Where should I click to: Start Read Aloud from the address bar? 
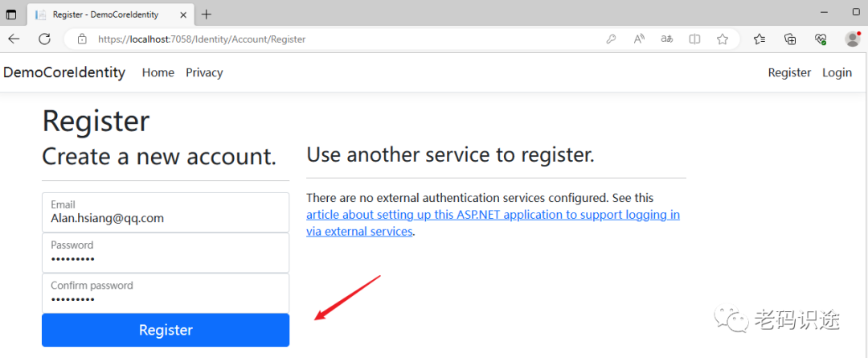click(x=639, y=39)
